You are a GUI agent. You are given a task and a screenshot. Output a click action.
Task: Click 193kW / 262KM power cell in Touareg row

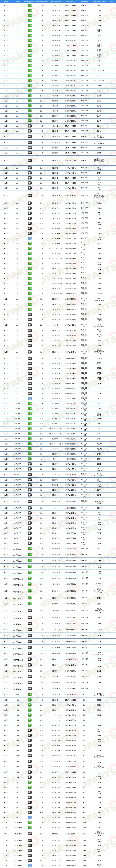click(70, 856)
